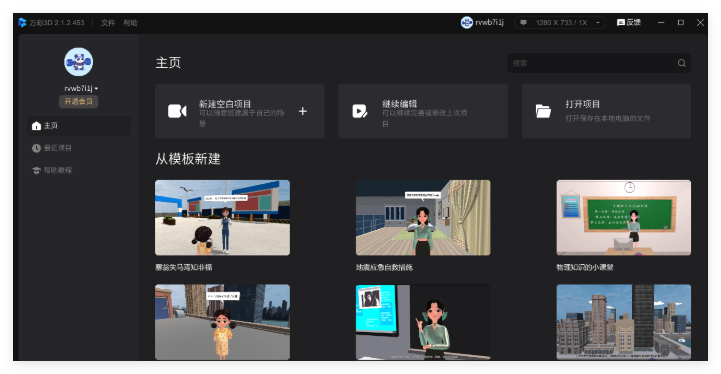Open the teacher pointing at screen template
Viewport: 721px width, 374px height.
pyautogui.click(x=423, y=322)
